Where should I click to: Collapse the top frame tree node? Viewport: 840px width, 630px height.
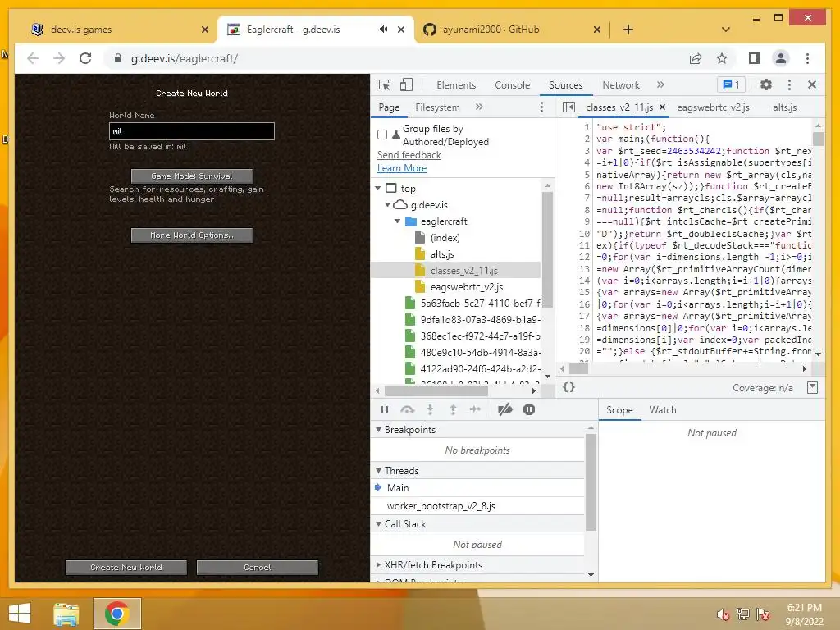[x=378, y=189]
